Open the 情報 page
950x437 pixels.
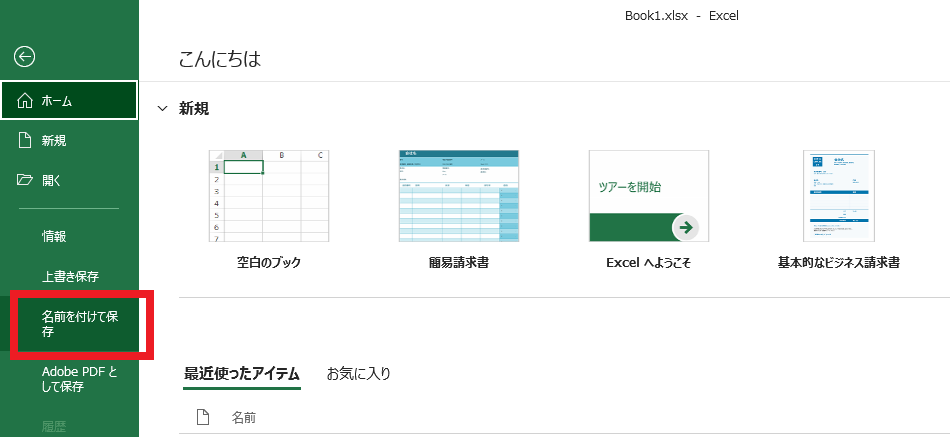tap(69, 236)
